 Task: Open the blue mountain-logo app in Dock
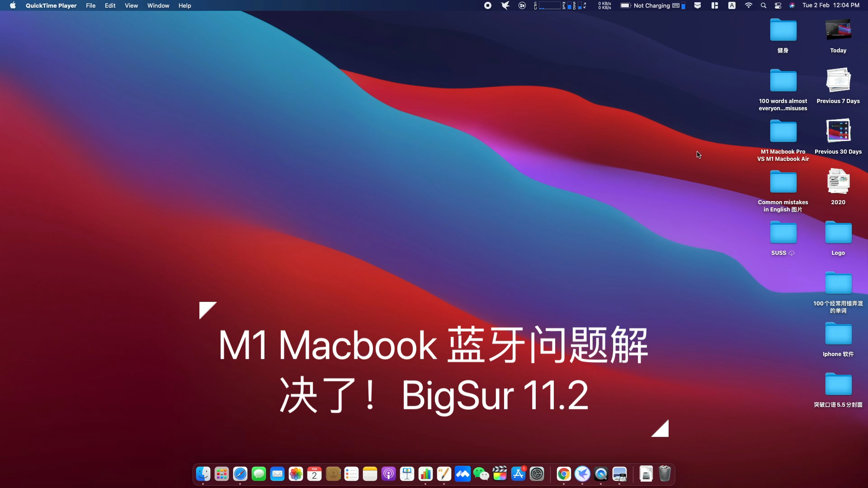pos(462,474)
